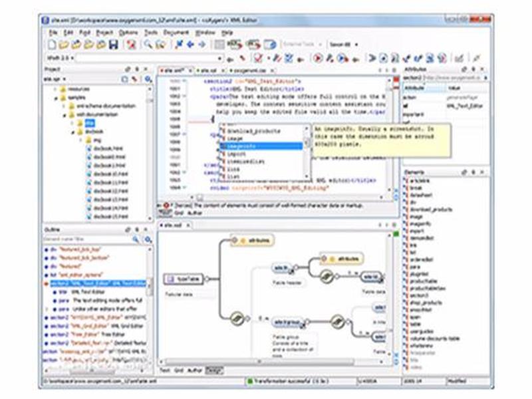Click the typeTable node in schema diagram
Screen dimensions: 532x399
tap(184, 279)
